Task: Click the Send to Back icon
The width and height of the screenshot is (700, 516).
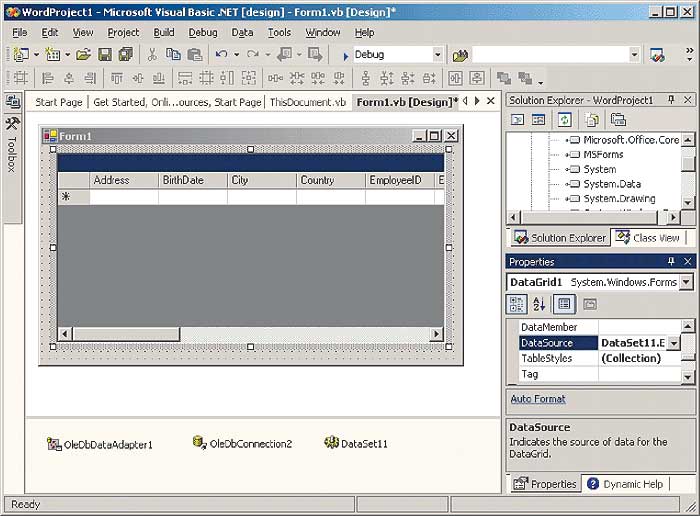Action: coord(525,78)
